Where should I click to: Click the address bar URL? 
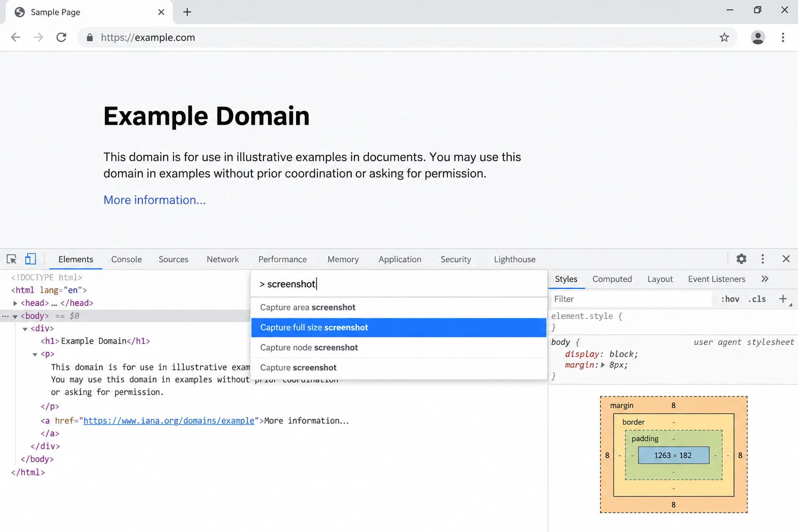pos(148,37)
